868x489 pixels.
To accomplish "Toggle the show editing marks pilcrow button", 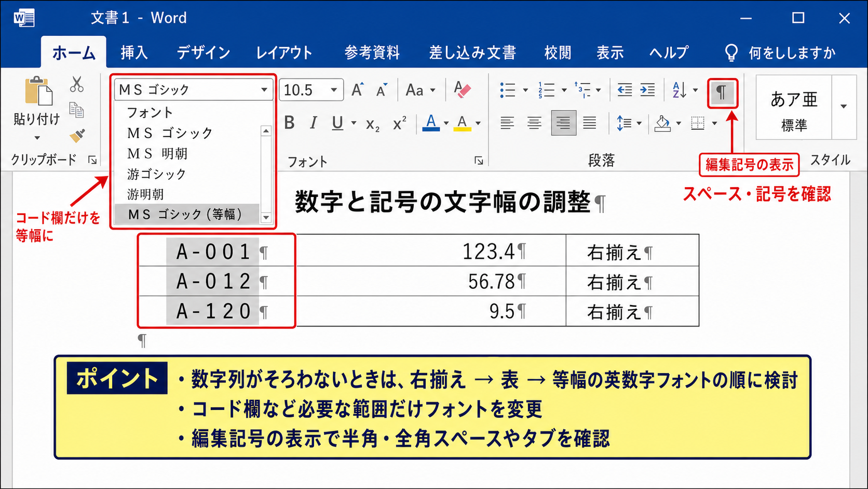I will tap(722, 93).
